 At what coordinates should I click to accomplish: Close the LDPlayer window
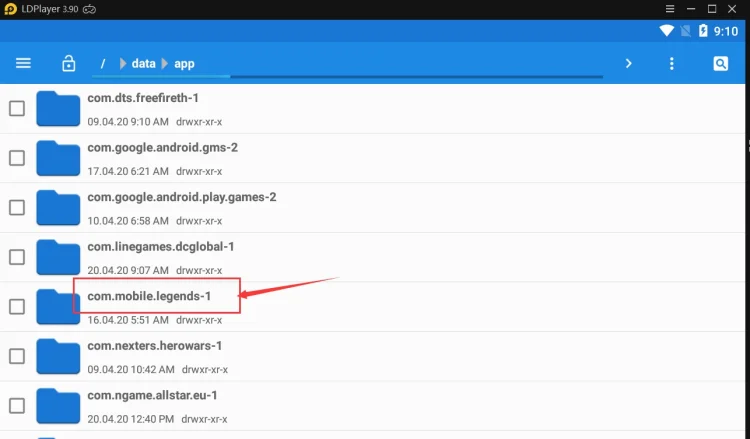(732, 9)
